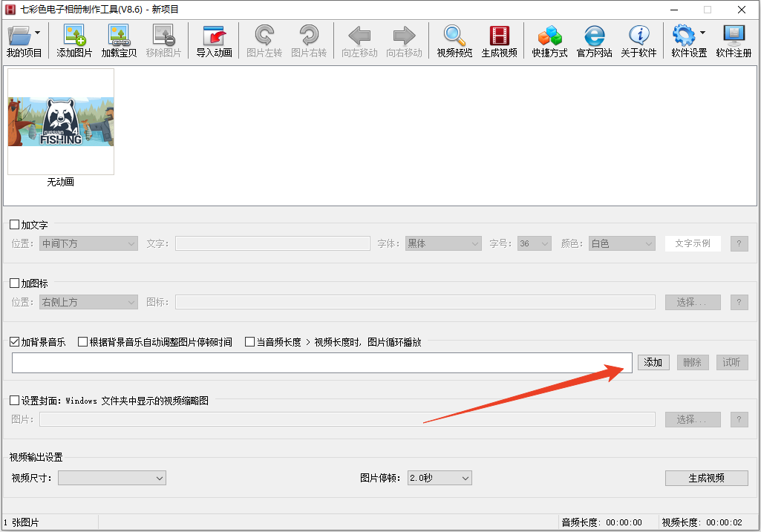Enable the 加图标 (Add Icon) checkbox
Screen dimensions: 761x532
[x=15, y=283]
